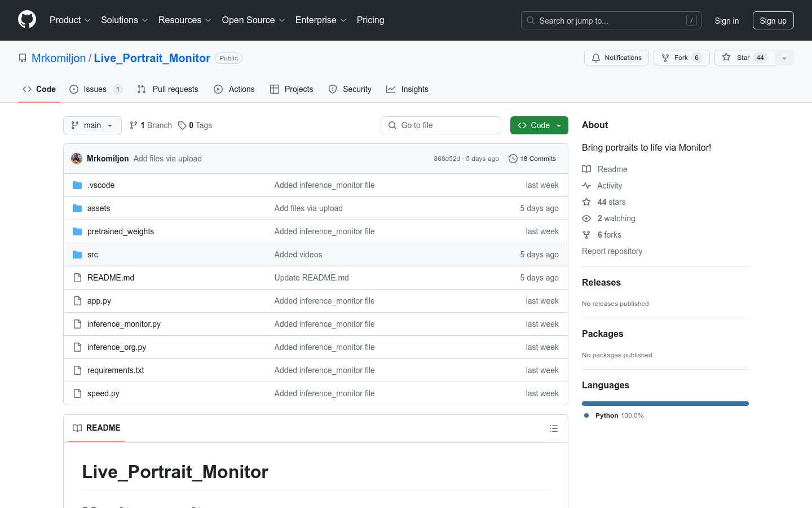Image resolution: width=812 pixels, height=508 pixels.
Task: Open the README outline list icon
Action: 554,428
